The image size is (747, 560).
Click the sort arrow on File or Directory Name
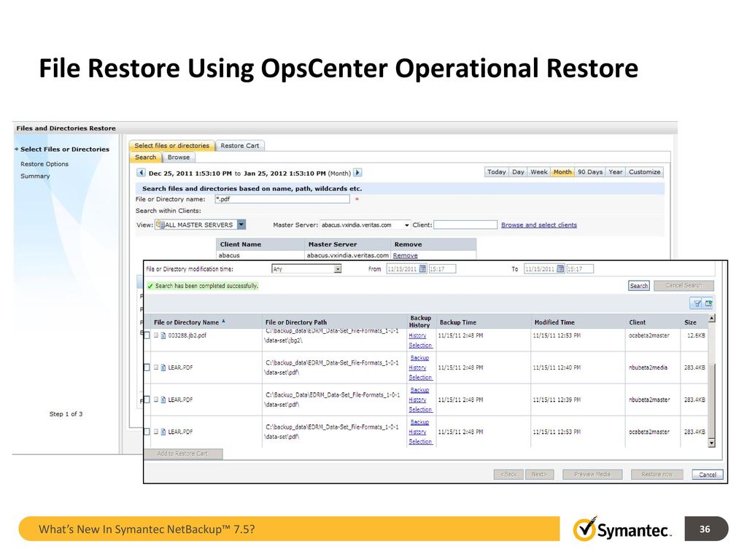[x=223, y=322]
